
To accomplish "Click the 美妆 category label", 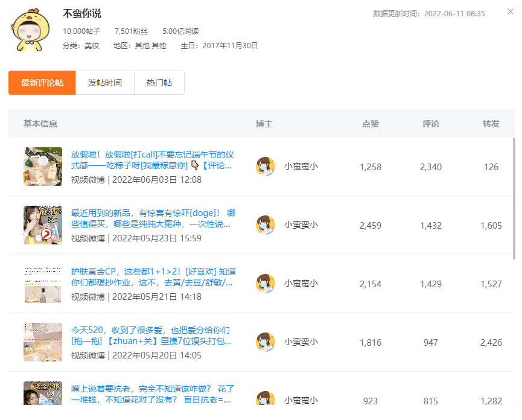I will tap(91, 45).
